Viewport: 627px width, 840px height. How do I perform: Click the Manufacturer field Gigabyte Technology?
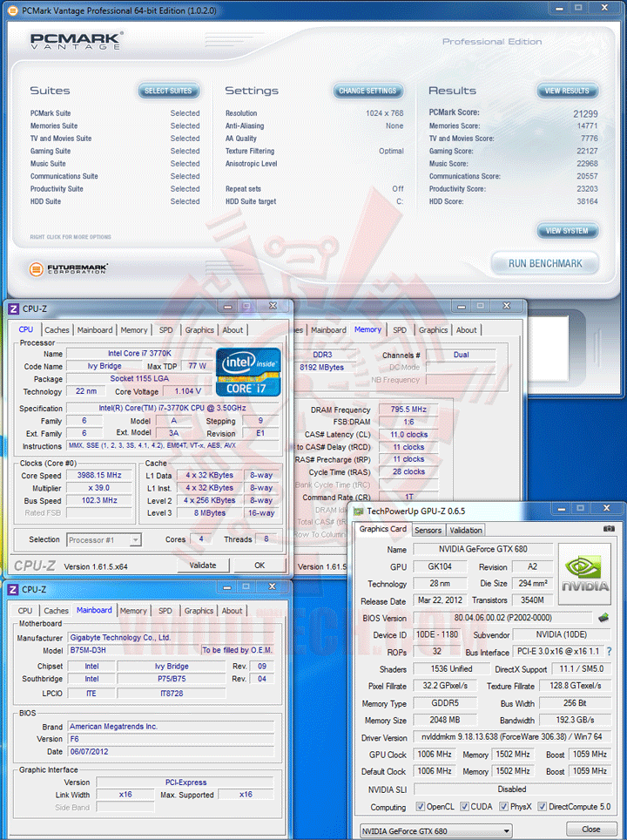click(x=171, y=638)
